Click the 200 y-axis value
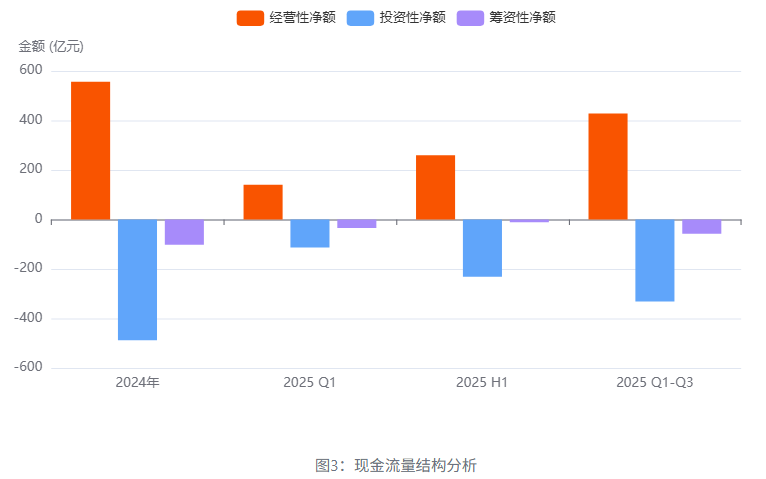Image resolution: width=766 pixels, height=479 pixels. (x=31, y=169)
